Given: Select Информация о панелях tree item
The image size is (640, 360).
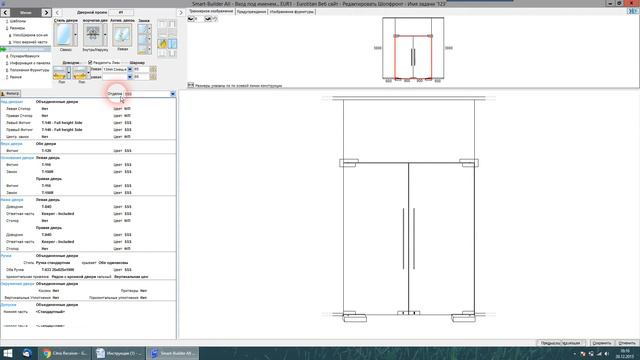Looking at the screenshot, I should [x=30, y=63].
